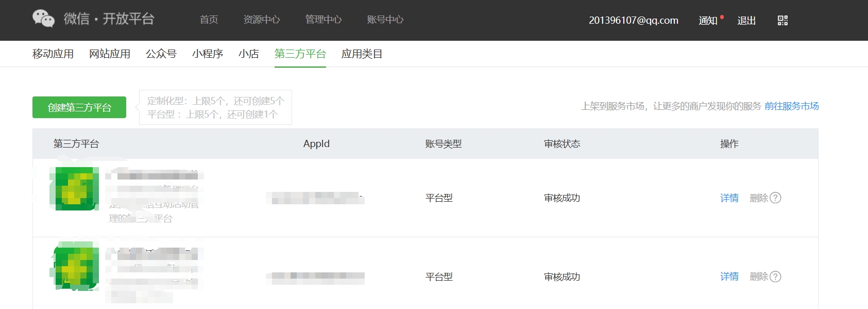868x309 pixels.
Task: Click green 创建第三方平台 button
Action: coord(79,107)
